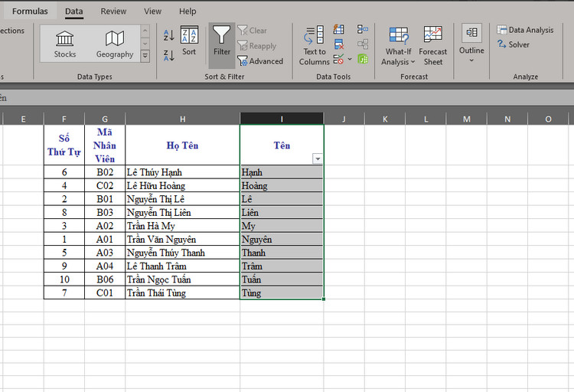Open the Data Analysis add-in
Viewport: 574px width, 392px height.
[525, 30]
